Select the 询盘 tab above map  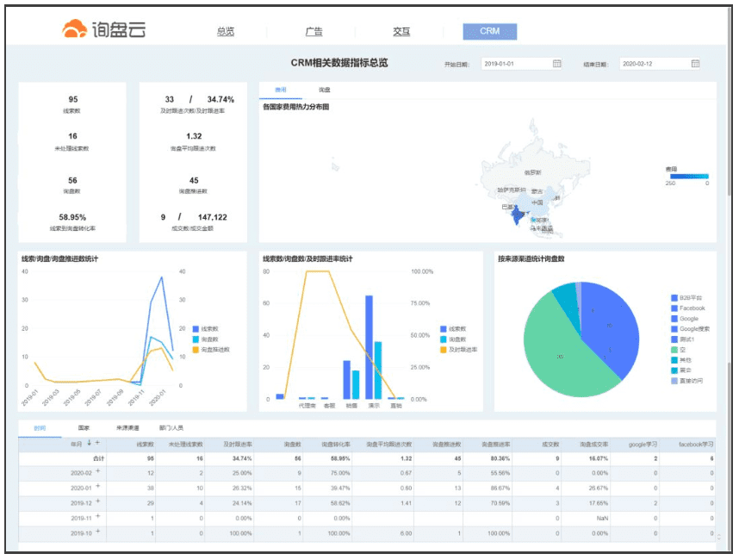point(324,90)
